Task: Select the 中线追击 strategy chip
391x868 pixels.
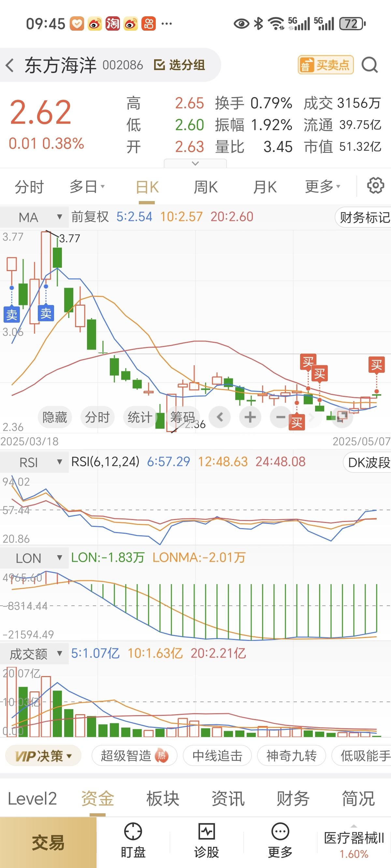Action: point(217,756)
